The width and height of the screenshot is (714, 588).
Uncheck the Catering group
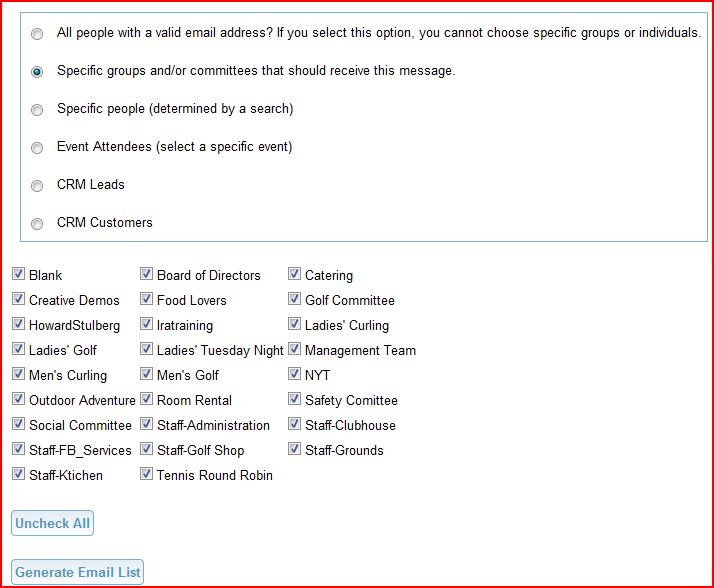pos(294,274)
